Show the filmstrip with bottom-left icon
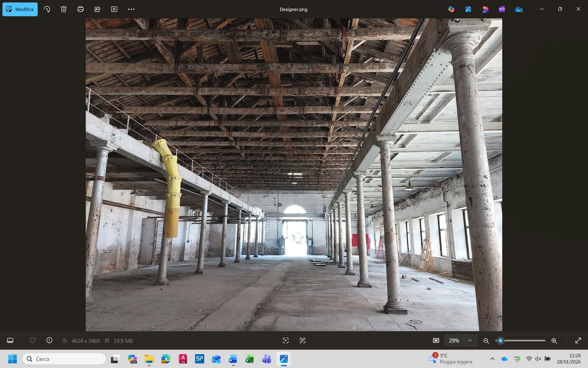Image resolution: width=588 pixels, height=368 pixels. point(10,341)
